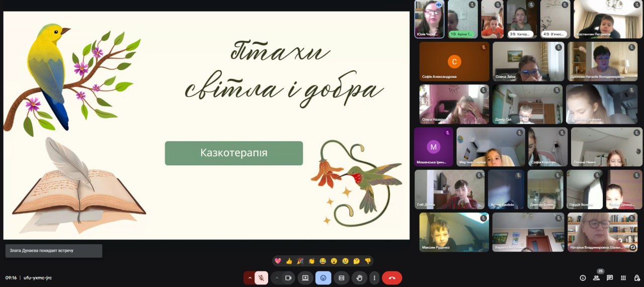Start presenting your screen
Screen dimensions: 644x287
point(305,277)
